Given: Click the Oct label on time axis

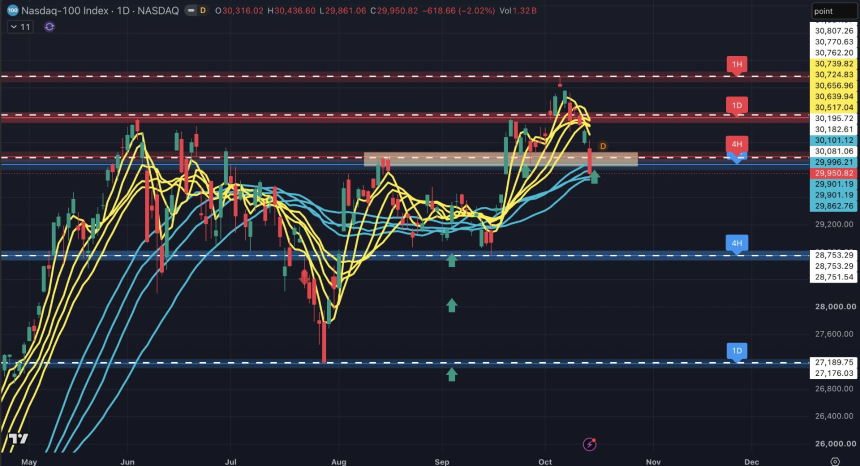Looking at the screenshot, I should point(545,462).
